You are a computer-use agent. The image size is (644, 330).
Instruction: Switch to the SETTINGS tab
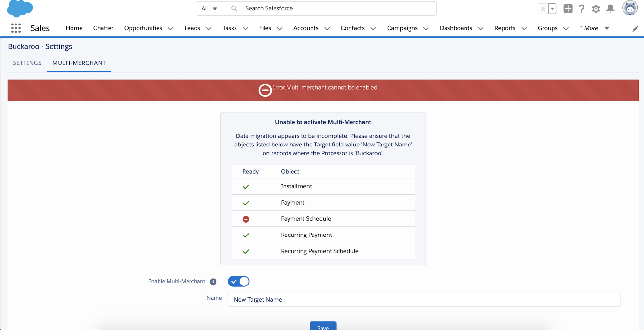[x=27, y=63]
